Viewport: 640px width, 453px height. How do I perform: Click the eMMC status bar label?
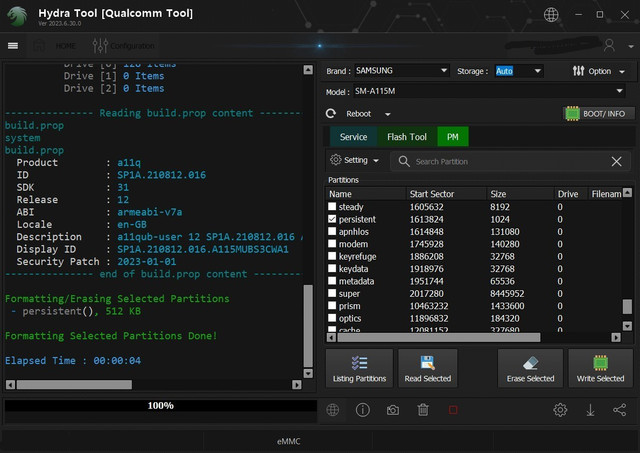click(x=289, y=441)
